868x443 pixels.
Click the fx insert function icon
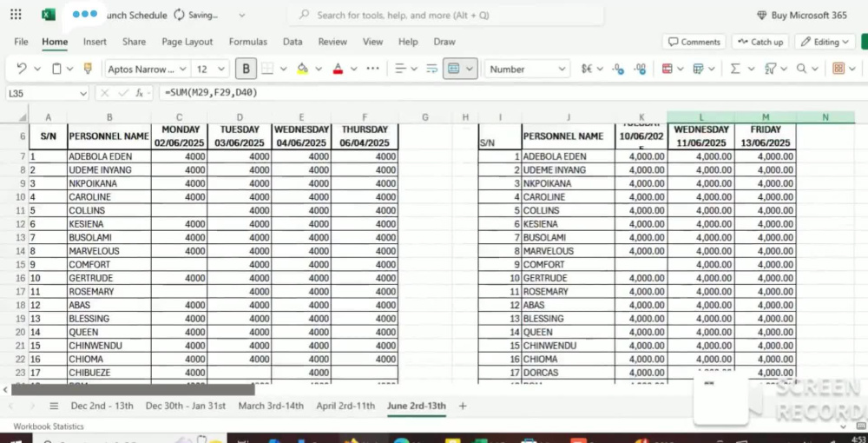coord(141,93)
